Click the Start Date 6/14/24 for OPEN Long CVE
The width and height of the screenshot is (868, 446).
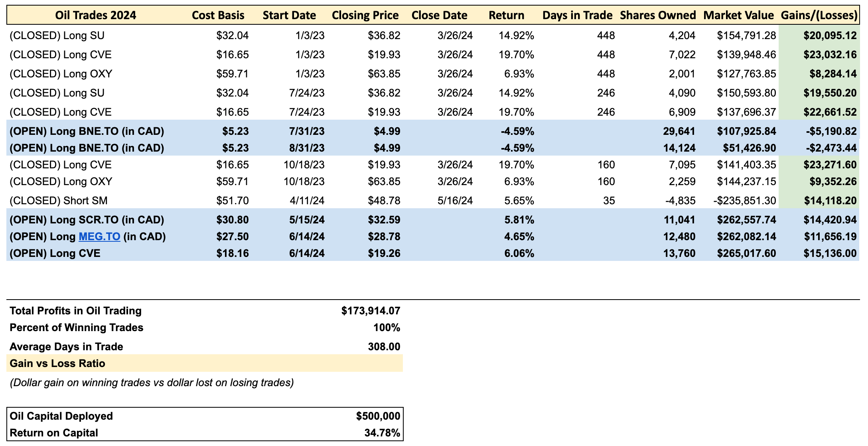pyautogui.click(x=307, y=253)
